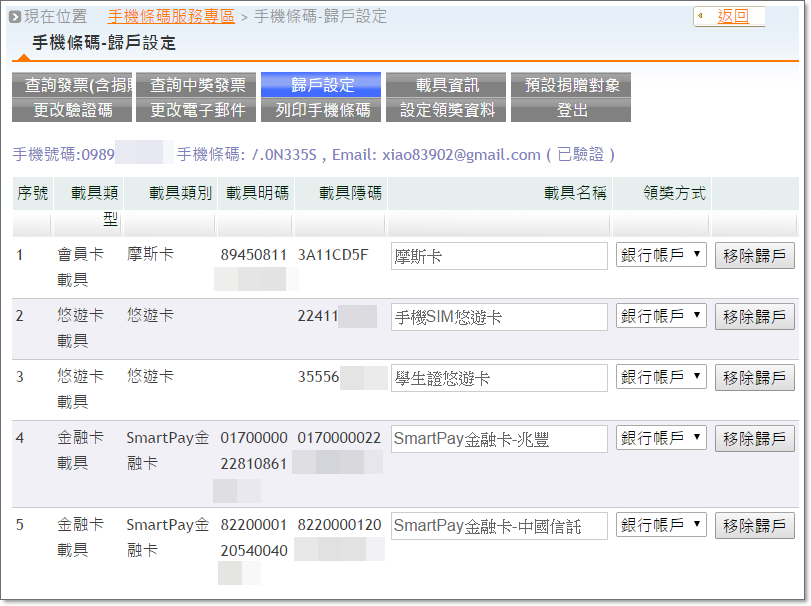
Task: Open 領獎方式 dropdown for 學生證悠遊卡 row
Action: [661, 377]
